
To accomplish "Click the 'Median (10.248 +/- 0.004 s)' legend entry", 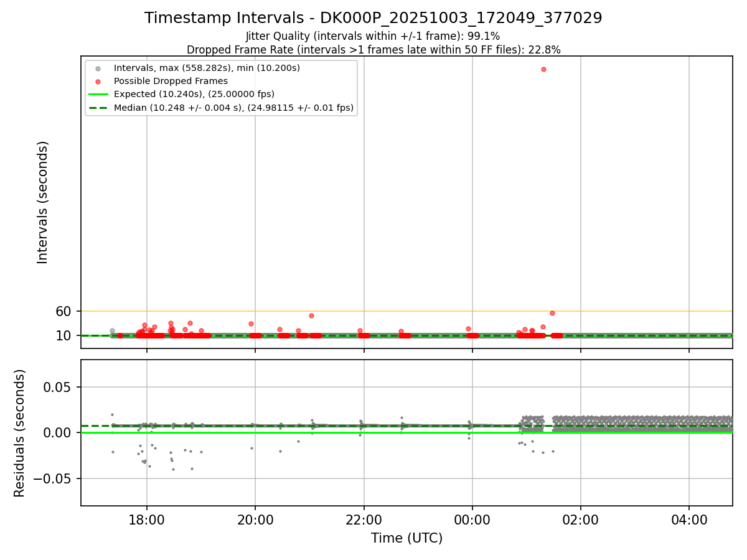I will click(x=233, y=108).
